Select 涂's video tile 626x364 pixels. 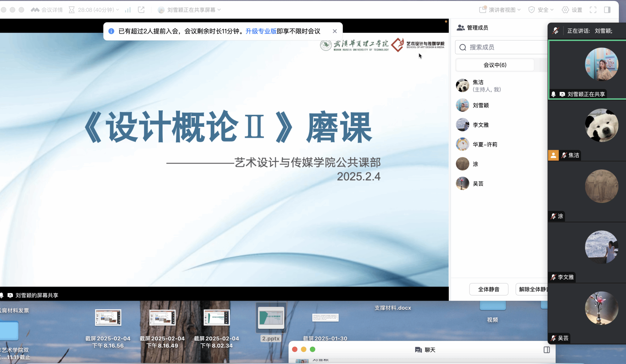coord(587,192)
